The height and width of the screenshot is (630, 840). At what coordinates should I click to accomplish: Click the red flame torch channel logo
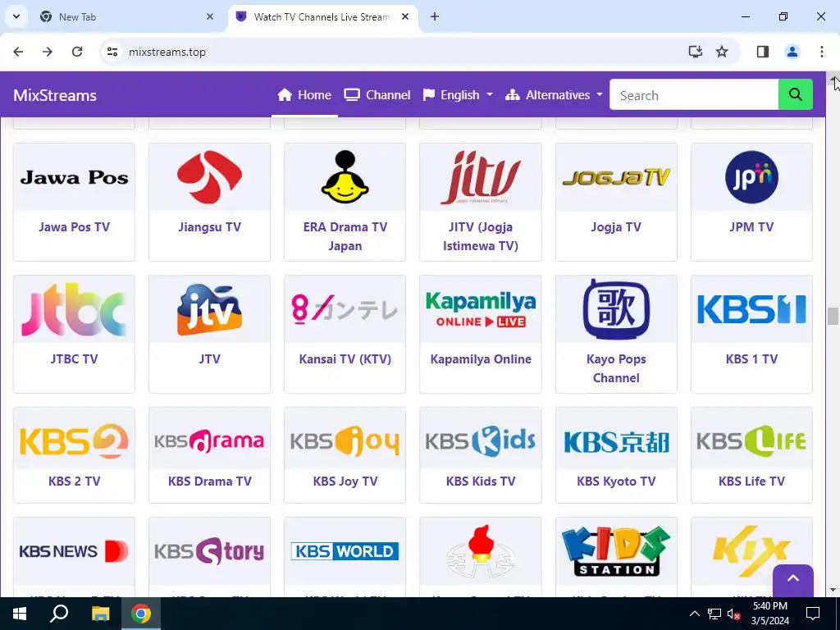coord(481,551)
